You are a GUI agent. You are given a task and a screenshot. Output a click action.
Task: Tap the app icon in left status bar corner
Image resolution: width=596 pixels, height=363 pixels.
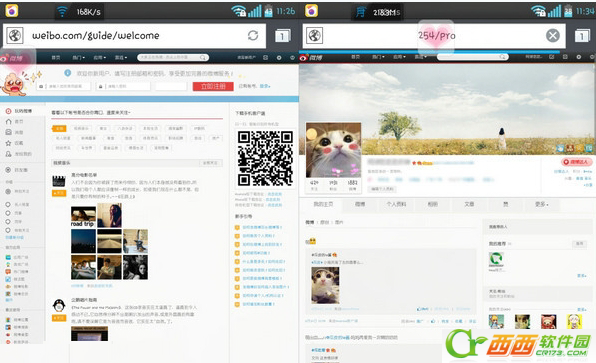(x=12, y=11)
